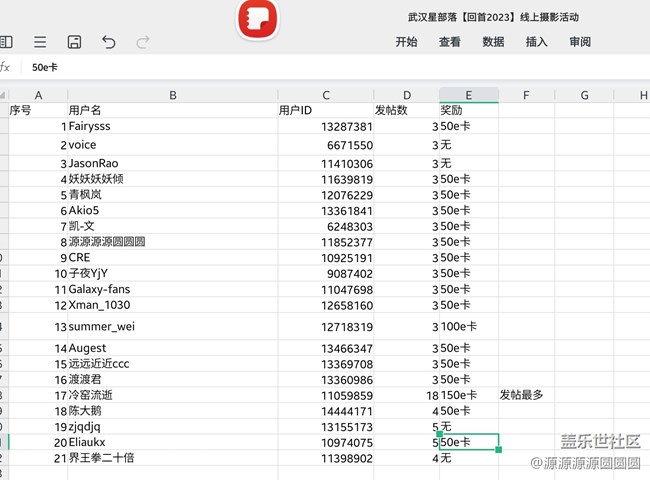Screen dimensions: 650x480
Task: Select the cell containing 子夜YjY
Action: tap(173, 274)
